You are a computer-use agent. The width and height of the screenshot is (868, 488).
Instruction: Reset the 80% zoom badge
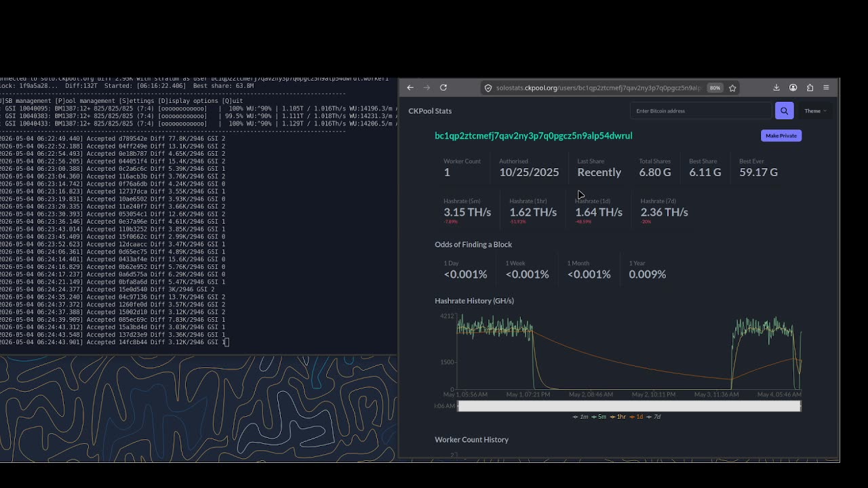[x=715, y=88]
